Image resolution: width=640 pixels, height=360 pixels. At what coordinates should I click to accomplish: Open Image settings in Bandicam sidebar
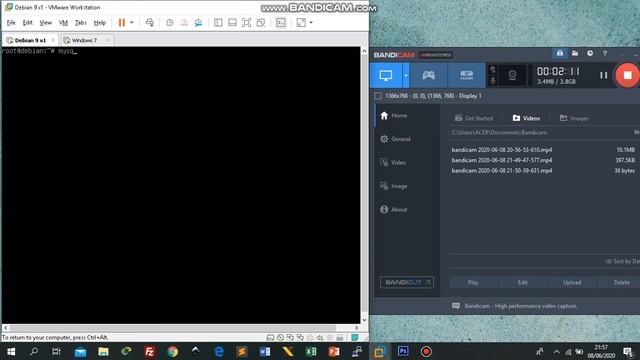coord(393,186)
